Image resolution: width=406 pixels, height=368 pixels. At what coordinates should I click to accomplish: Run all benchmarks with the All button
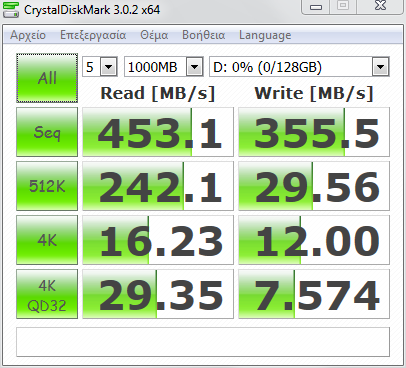47,78
